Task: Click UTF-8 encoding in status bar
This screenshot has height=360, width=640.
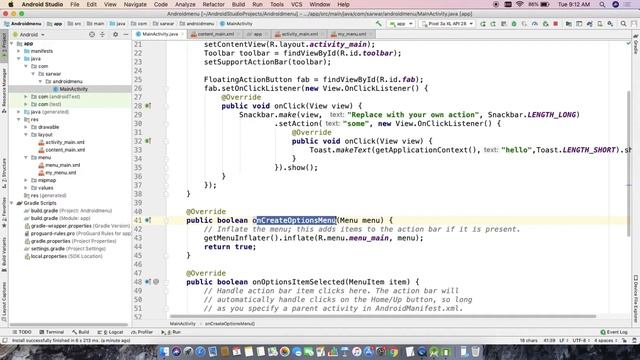Action: pyautogui.click(x=580, y=340)
